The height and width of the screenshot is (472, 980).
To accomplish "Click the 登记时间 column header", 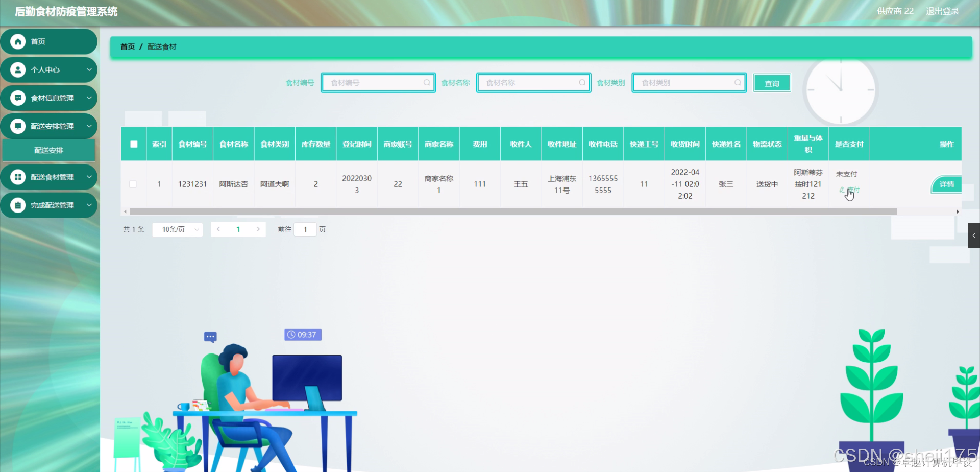I will coord(357,145).
